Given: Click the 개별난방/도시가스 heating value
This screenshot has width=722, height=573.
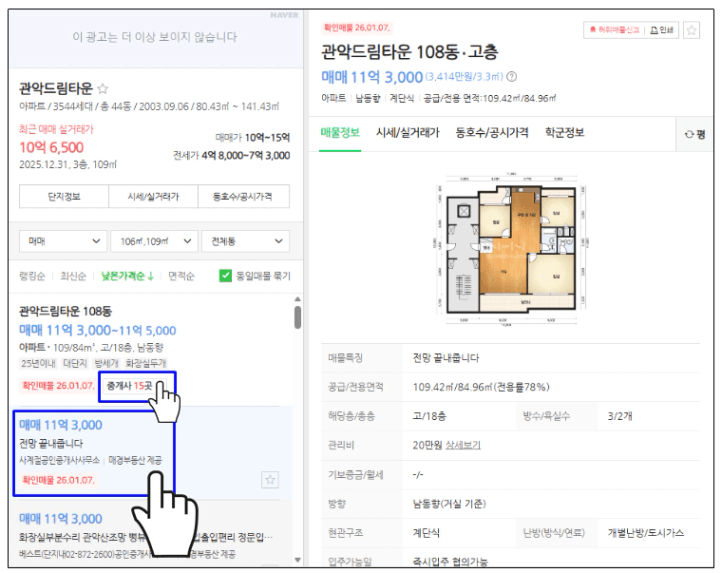Looking at the screenshot, I should (x=646, y=533).
